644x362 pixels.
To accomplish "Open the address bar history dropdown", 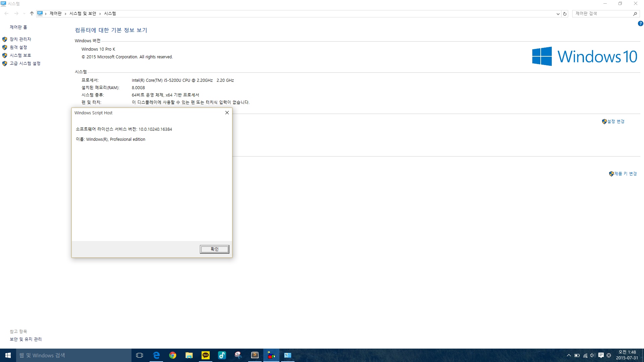I will tap(558, 14).
